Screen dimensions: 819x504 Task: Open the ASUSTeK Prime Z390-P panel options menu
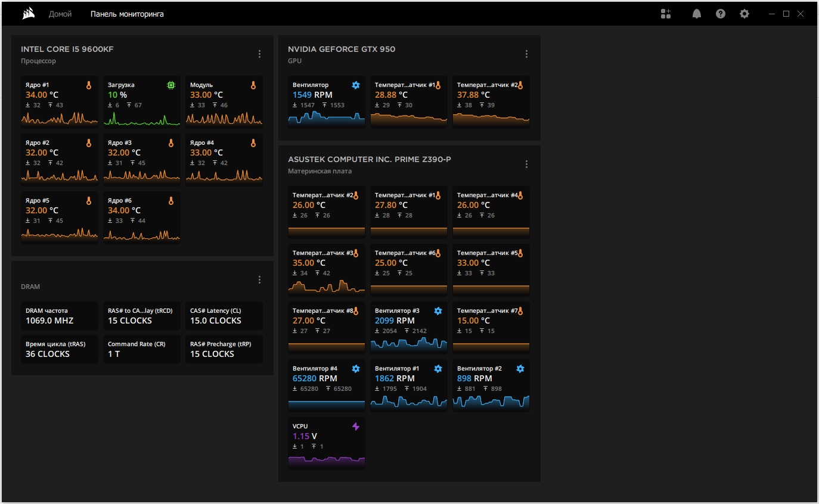tap(526, 164)
